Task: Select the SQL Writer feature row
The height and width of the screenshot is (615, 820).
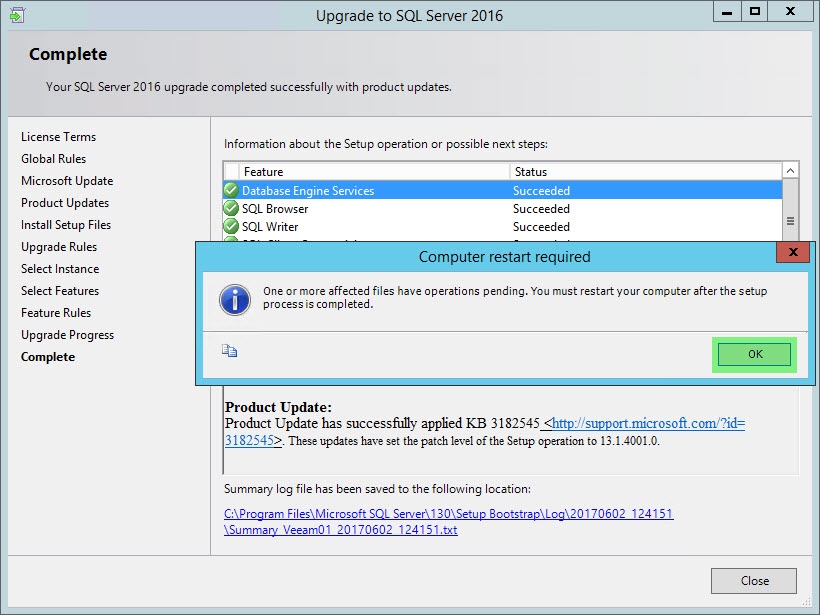Action: 503,226
